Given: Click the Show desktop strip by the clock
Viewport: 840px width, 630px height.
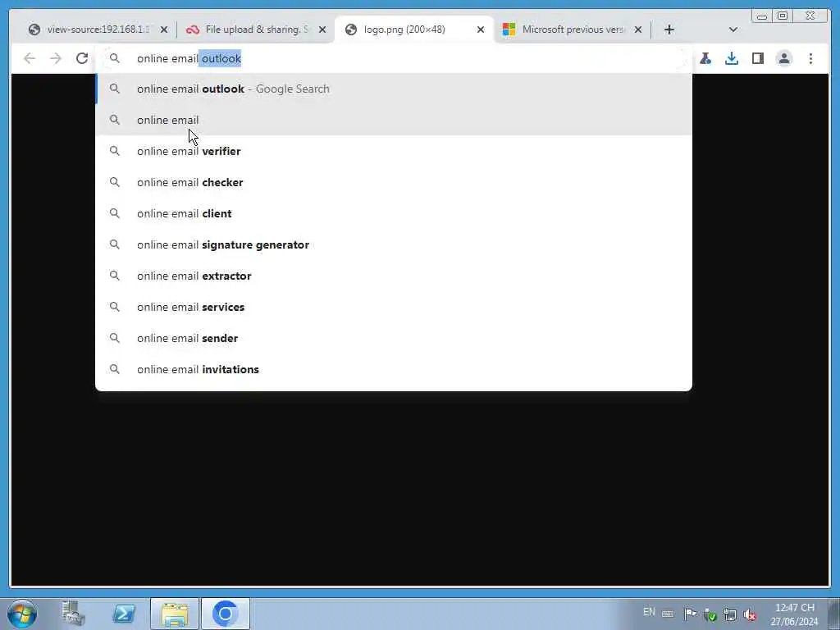Looking at the screenshot, I should tap(834, 614).
